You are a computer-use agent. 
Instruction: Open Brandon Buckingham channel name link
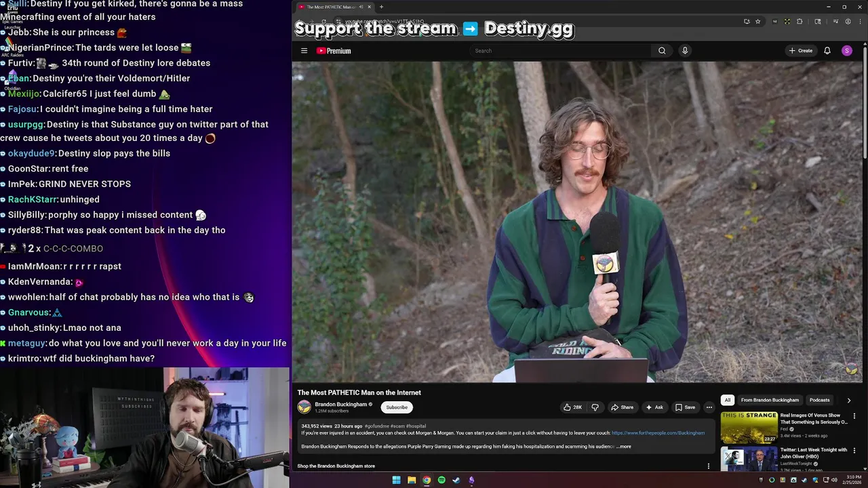[340, 404]
